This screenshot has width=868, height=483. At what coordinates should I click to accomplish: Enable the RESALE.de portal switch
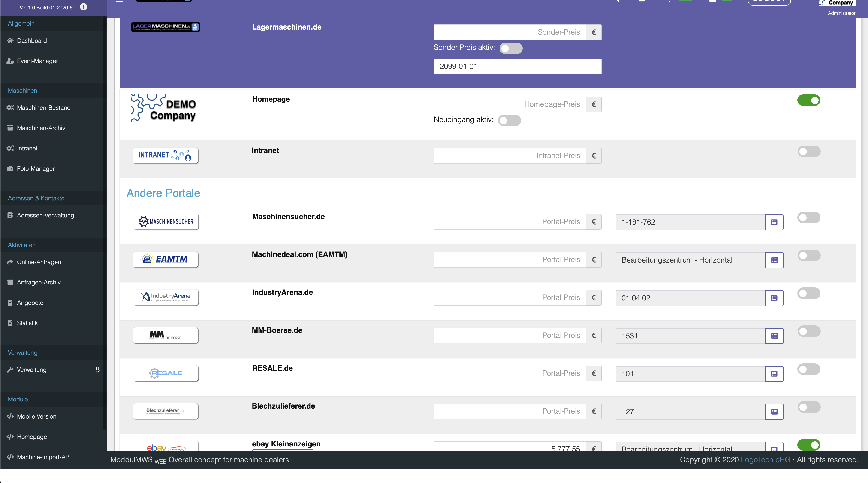point(808,369)
